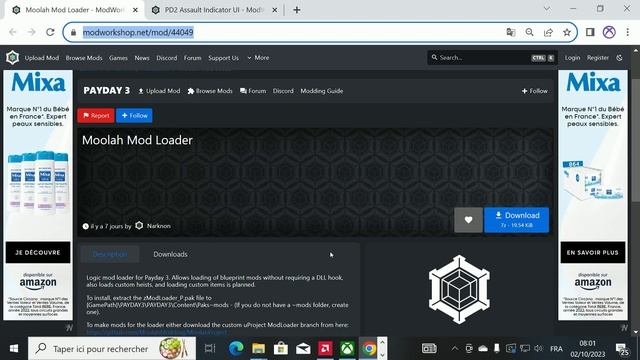Click the share page icon in address bar
This screenshot has height=360, width=640.
(x=548, y=32)
